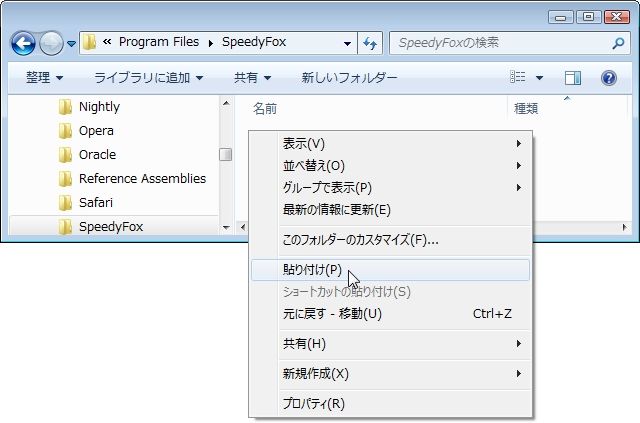Close the Explorer window
Viewport: 640px width, 423px height.
[x=617, y=17]
